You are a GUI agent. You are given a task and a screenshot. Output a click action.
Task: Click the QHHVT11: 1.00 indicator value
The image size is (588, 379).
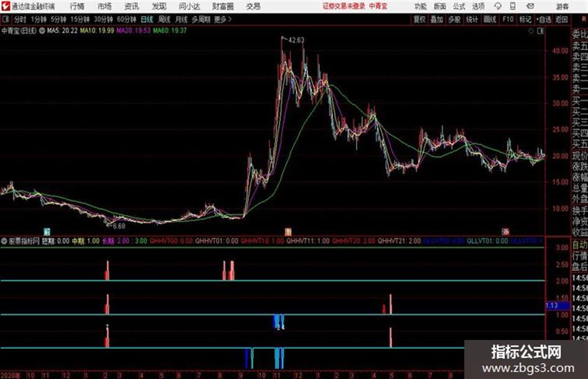pyautogui.click(x=308, y=241)
